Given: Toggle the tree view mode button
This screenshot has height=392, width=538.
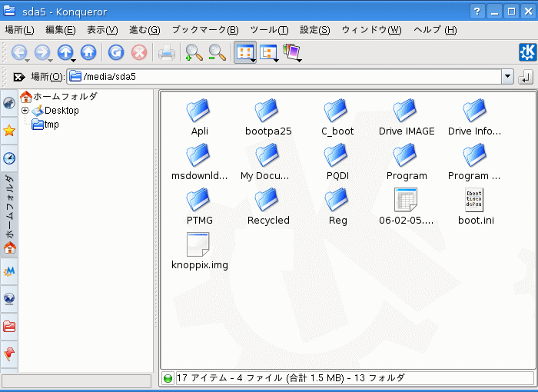Looking at the screenshot, I should tap(267, 52).
